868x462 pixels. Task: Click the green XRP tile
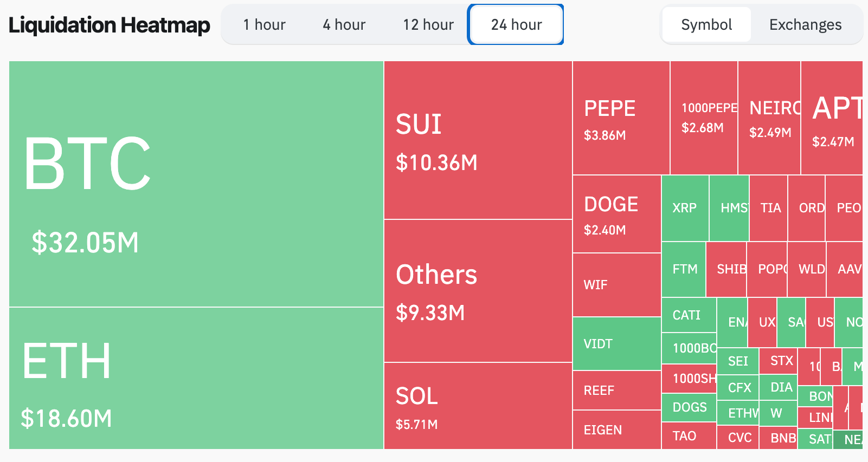click(685, 207)
